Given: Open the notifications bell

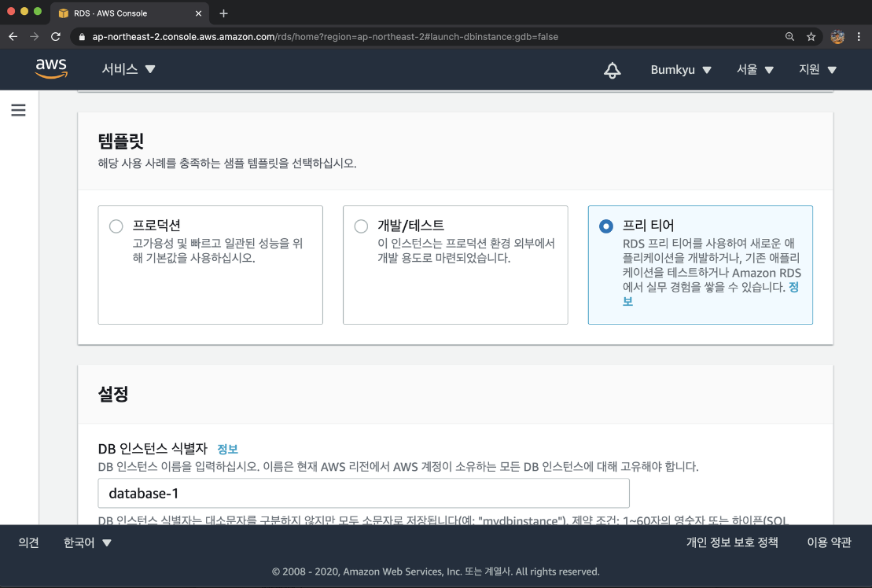Looking at the screenshot, I should [x=613, y=70].
